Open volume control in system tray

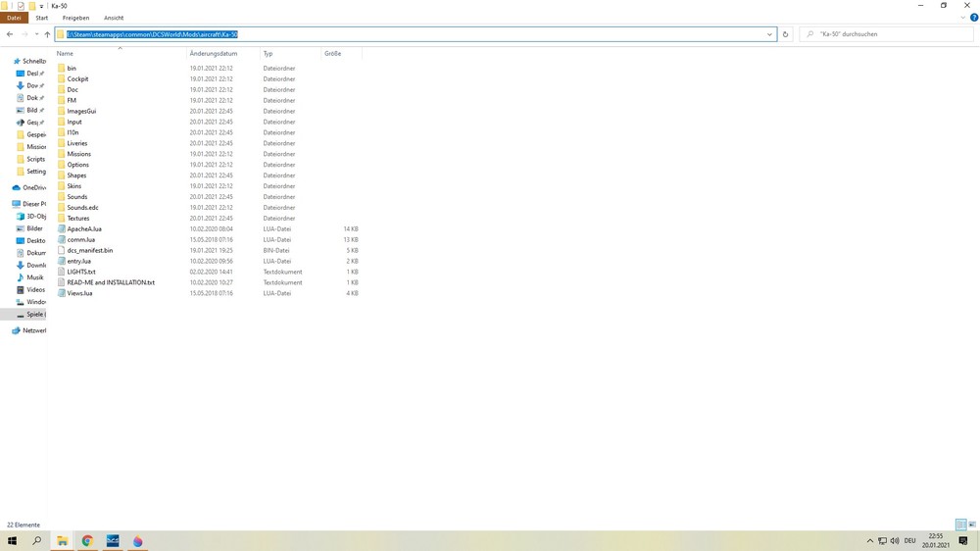coord(895,541)
